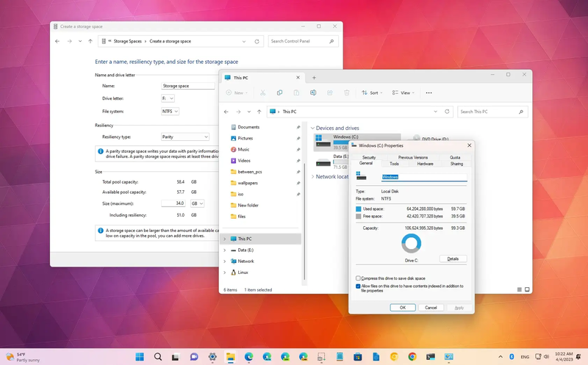Click the Free space gray color swatch

click(x=358, y=216)
